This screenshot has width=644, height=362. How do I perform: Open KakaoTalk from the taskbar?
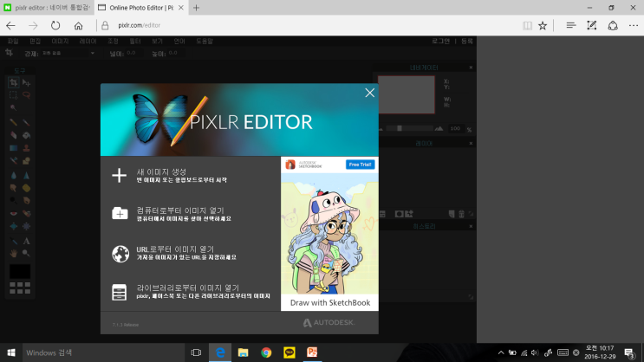click(x=289, y=352)
